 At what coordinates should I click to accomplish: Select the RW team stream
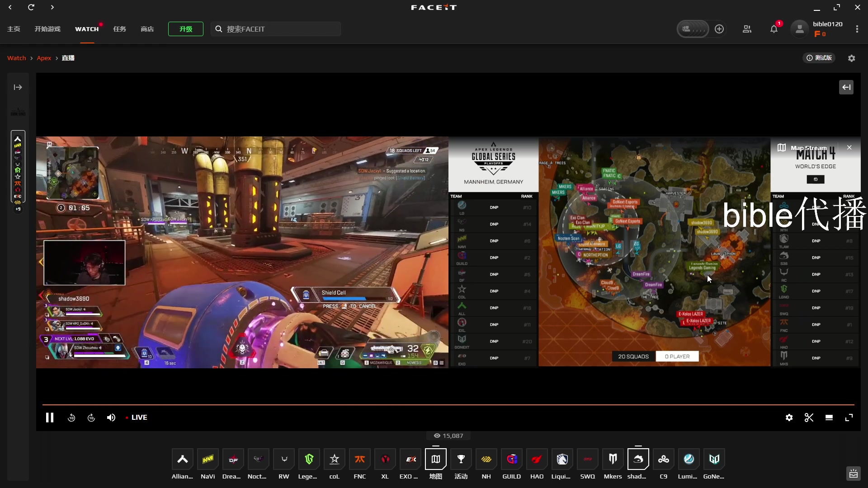(284, 459)
